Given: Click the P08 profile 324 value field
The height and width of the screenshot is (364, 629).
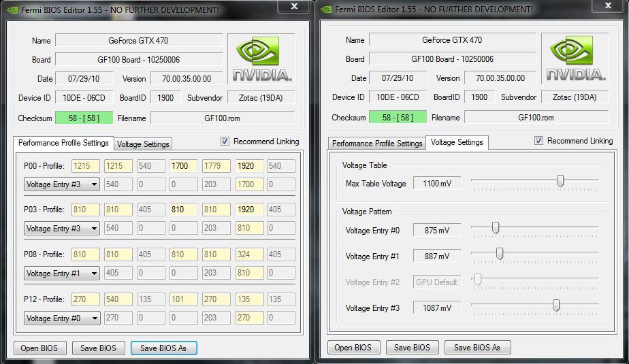Looking at the screenshot, I should (249, 254).
